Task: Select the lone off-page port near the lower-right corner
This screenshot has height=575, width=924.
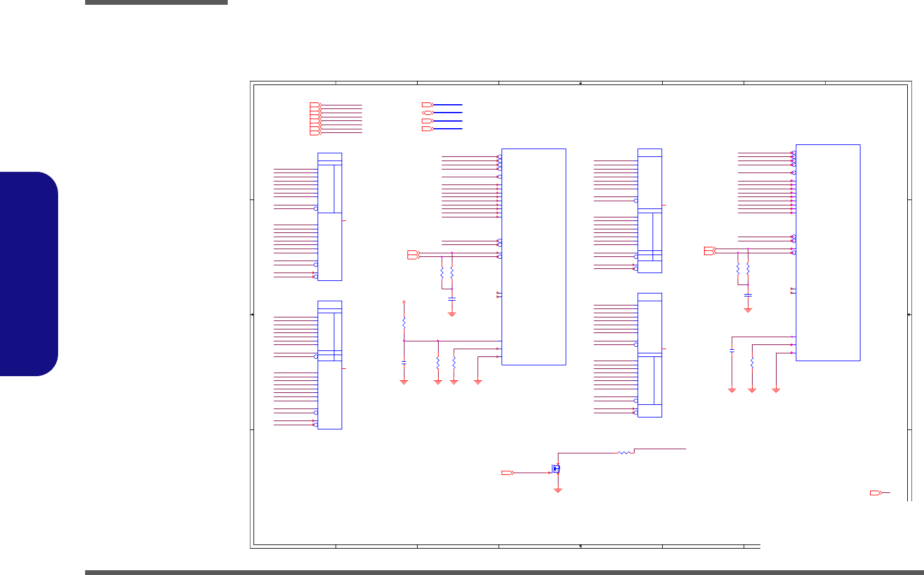Action: (x=876, y=492)
